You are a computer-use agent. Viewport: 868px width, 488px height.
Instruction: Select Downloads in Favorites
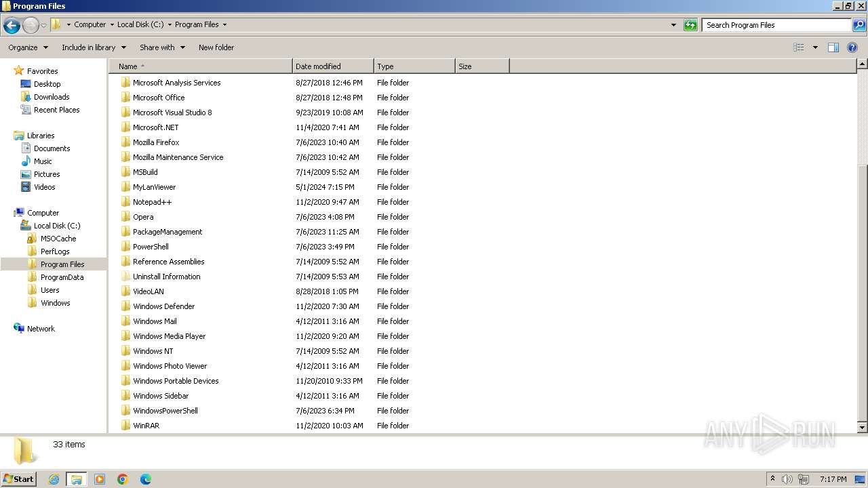click(x=52, y=97)
